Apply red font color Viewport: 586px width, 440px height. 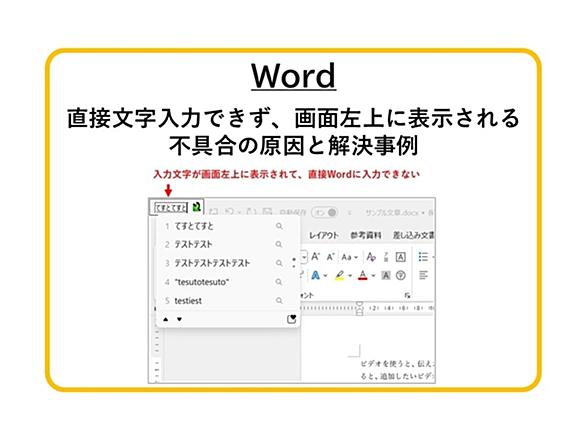363,276
